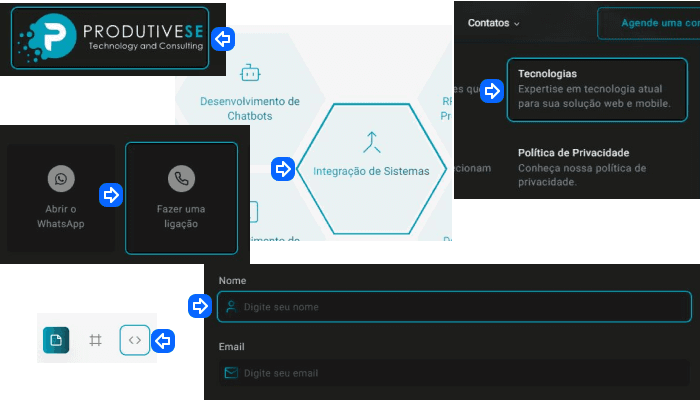Viewport: 700px width, 400px height.
Task: Select the hash grid icon
Action: [x=96, y=341]
